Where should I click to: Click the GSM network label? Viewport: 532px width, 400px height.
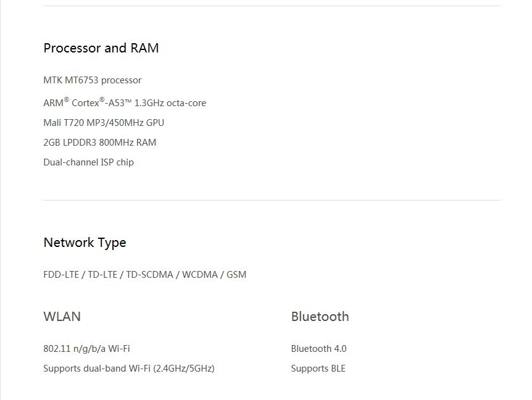coord(236,275)
